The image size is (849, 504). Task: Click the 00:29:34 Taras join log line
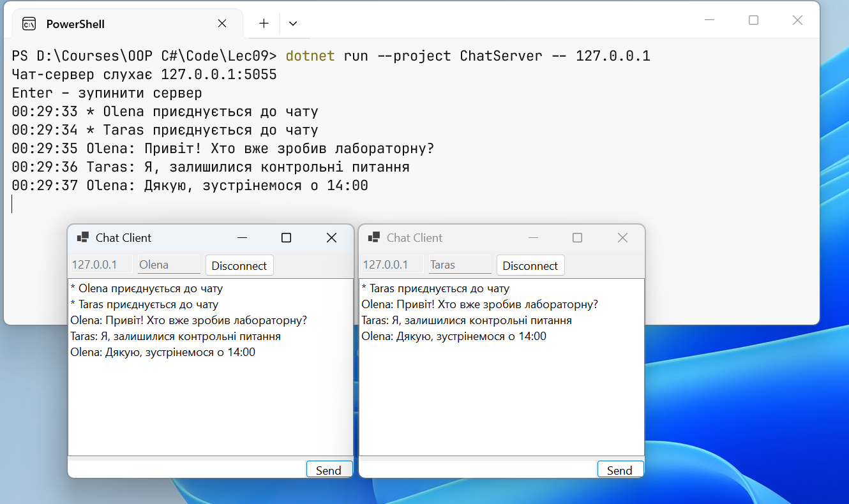click(165, 130)
